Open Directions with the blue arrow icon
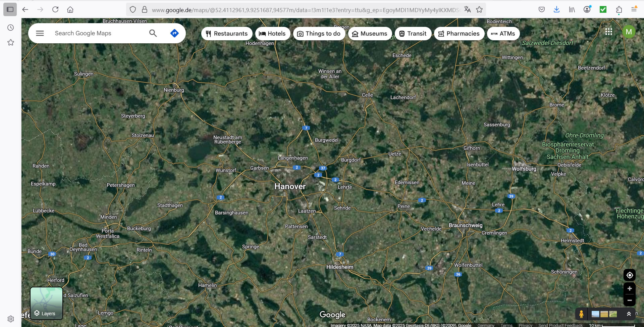The image size is (644, 327). click(174, 33)
